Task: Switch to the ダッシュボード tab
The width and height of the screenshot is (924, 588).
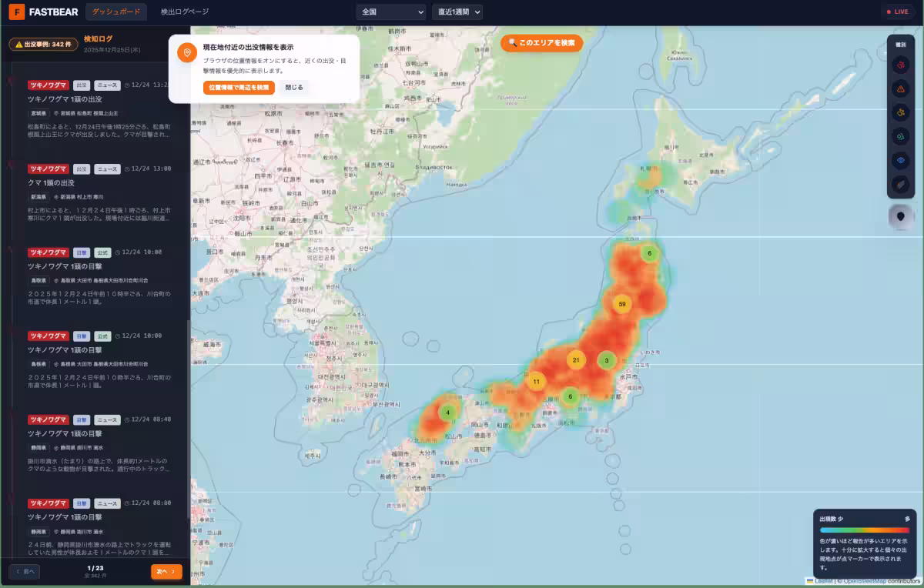Action: (x=116, y=12)
